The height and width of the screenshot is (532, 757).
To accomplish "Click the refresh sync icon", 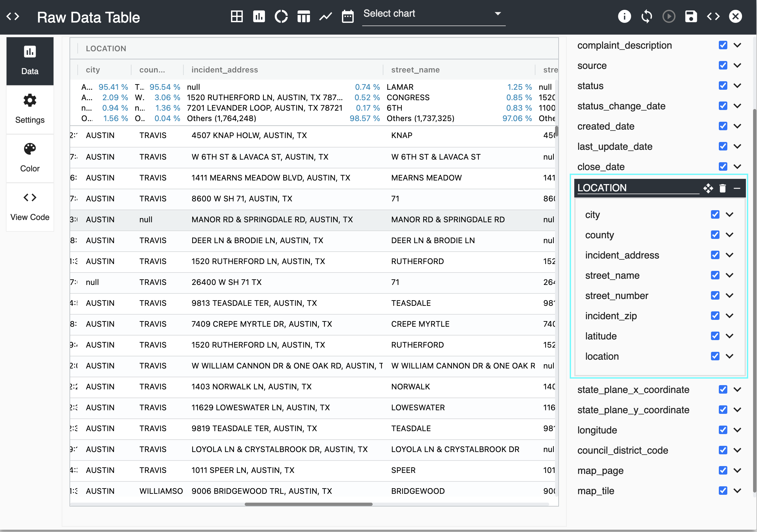I will [x=646, y=17].
